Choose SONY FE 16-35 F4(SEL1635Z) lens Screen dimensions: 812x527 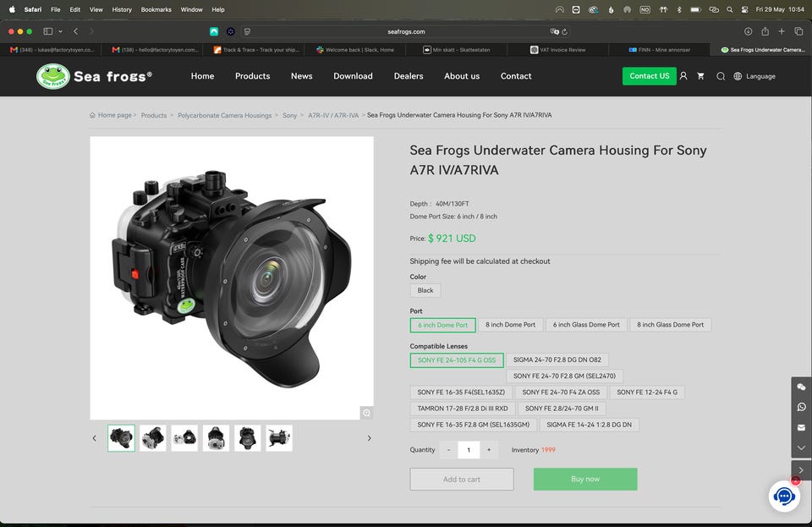[461, 393]
